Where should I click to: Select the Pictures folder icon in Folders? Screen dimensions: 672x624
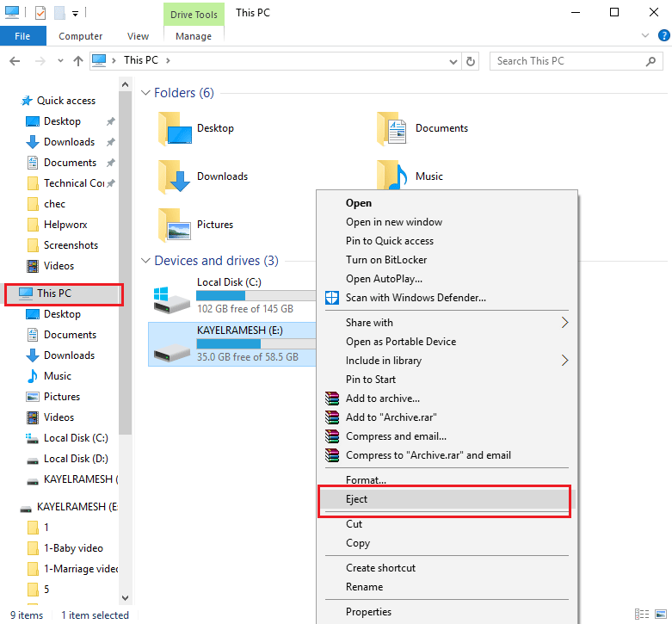click(175, 225)
